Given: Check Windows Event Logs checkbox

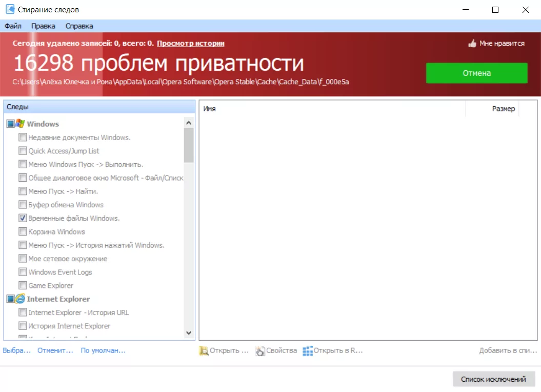Looking at the screenshot, I should (23, 272).
